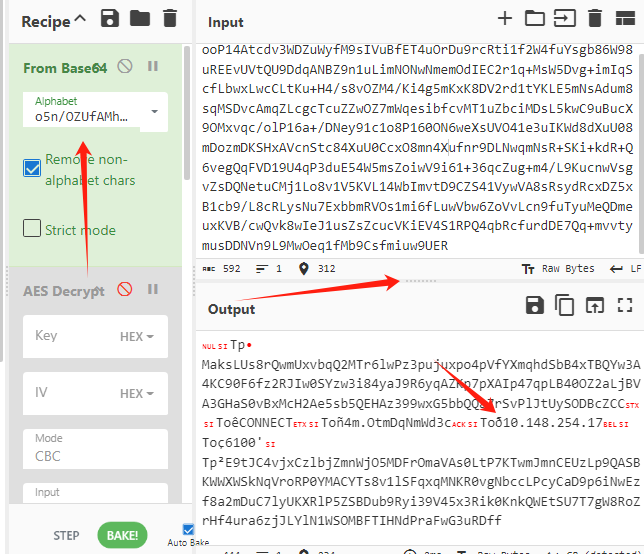Image resolution: width=644 pixels, height=554 pixels.
Task: Toggle the Auto Bake checkbox
Action: pos(189,529)
